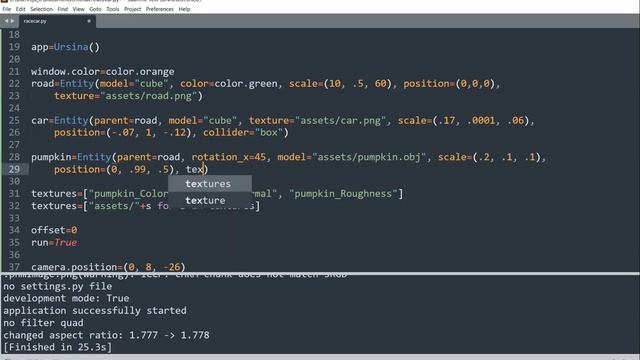The image size is (640, 360).
Task: Open the File menu
Action: (7, 9)
